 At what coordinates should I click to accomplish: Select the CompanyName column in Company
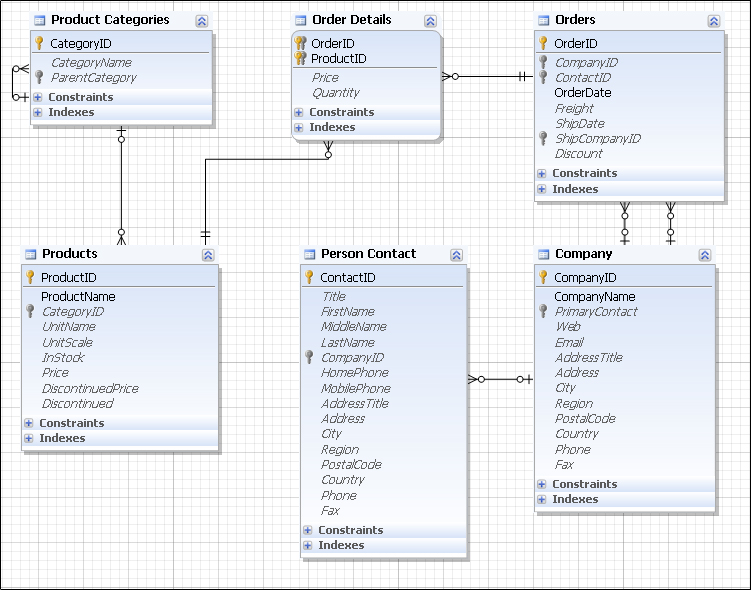(594, 297)
